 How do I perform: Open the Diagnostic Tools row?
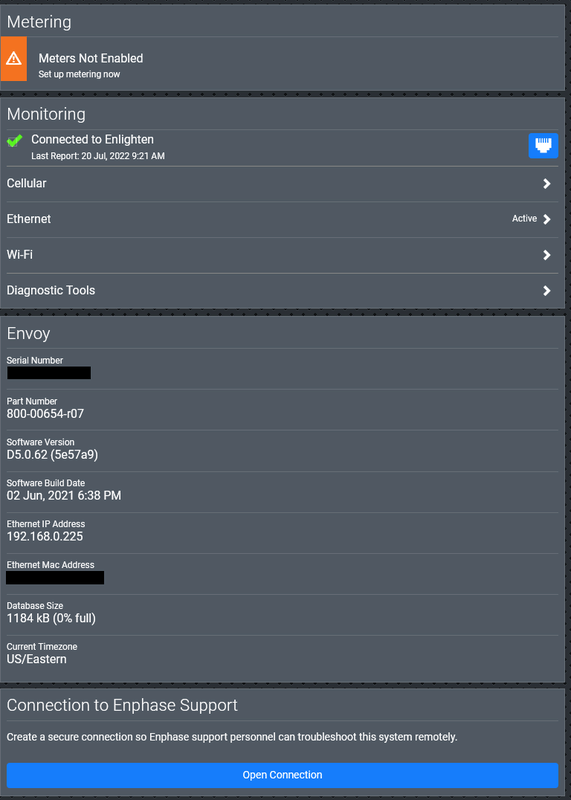tap(282, 291)
